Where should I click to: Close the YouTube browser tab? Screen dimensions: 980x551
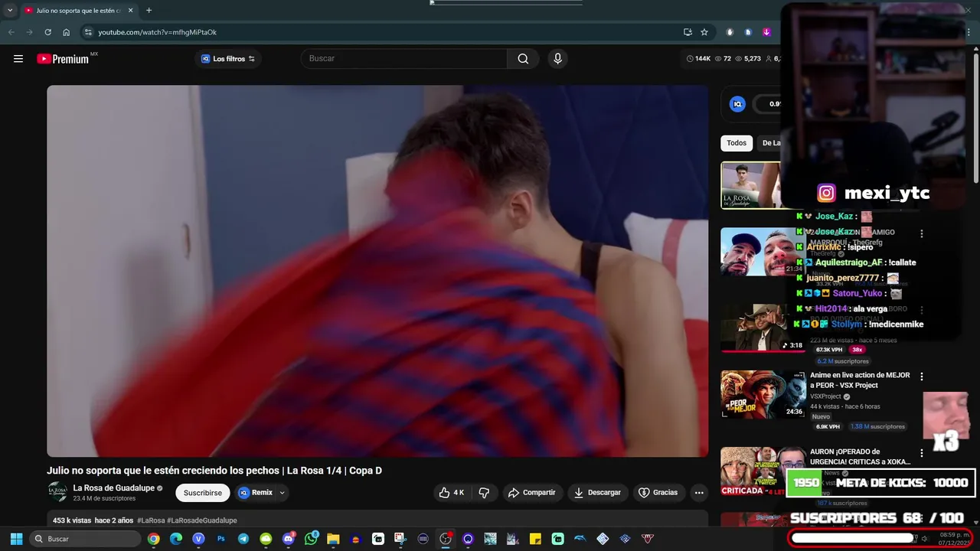[130, 11]
